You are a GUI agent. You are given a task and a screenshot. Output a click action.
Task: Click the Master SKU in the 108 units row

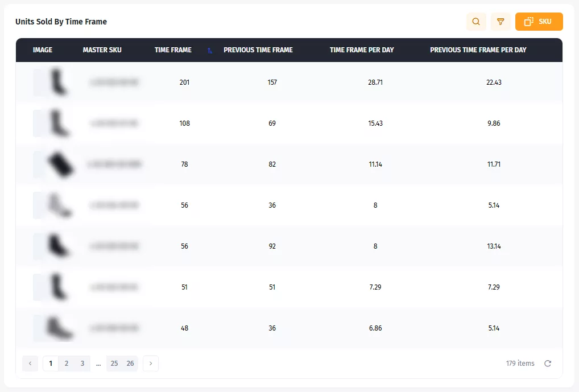click(114, 123)
